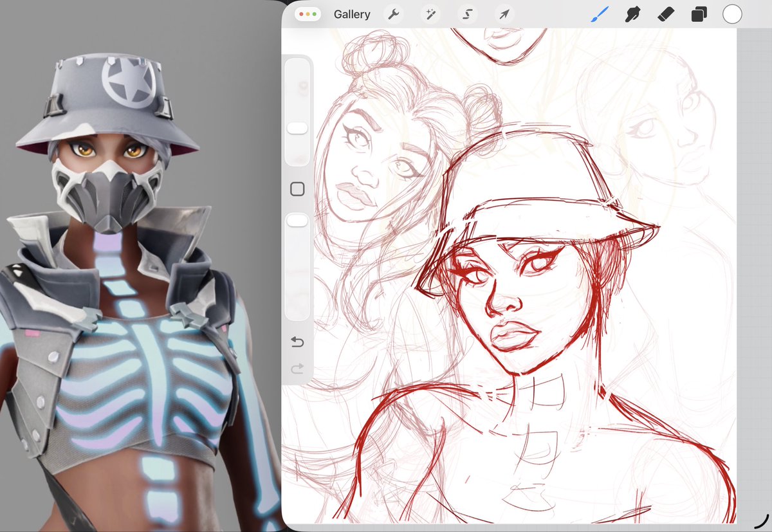Image resolution: width=772 pixels, height=532 pixels.
Task: Select the Eraser tool
Action: pos(666,14)
